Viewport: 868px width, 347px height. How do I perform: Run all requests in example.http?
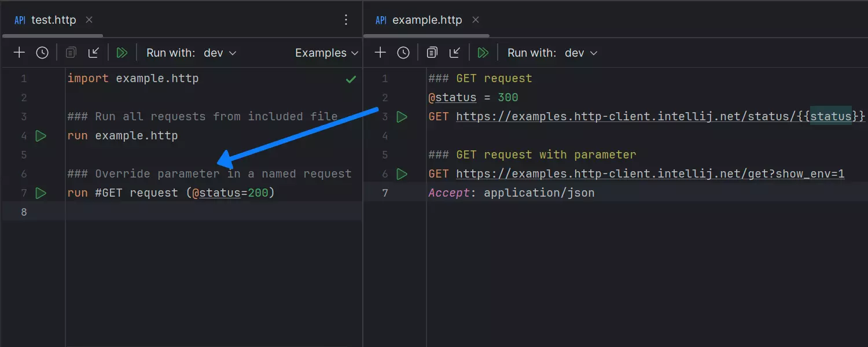pyautogui.click(x=483, y=52)
